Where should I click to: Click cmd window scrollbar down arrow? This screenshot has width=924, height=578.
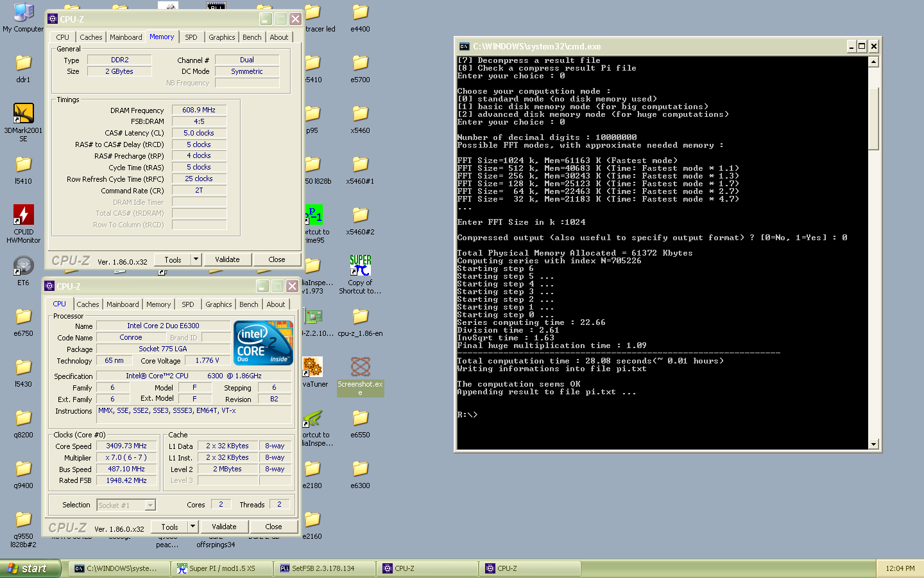click(873, 444)
